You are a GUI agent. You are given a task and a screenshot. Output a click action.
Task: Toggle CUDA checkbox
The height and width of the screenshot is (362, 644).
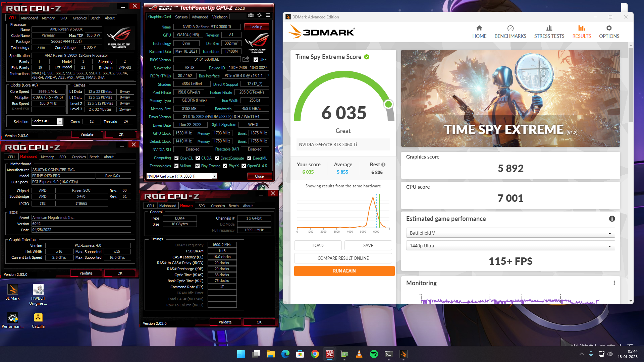pos(198,158)
